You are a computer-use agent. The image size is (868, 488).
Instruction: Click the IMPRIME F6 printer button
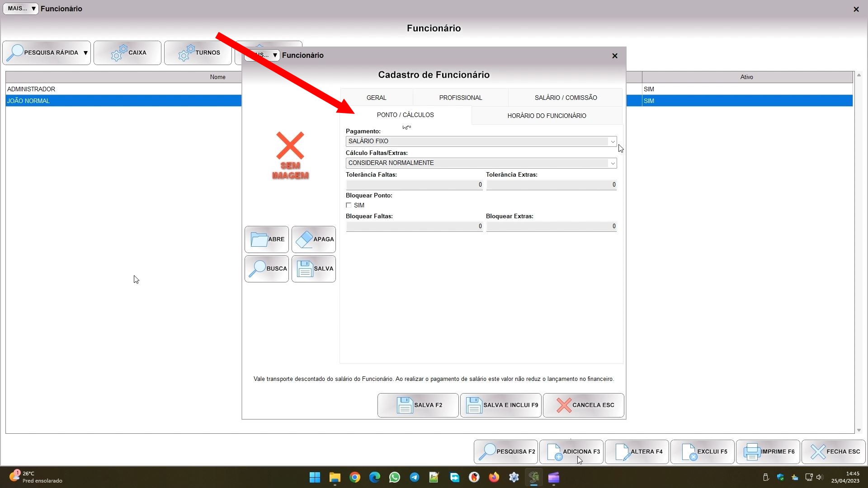click(768, 452)
